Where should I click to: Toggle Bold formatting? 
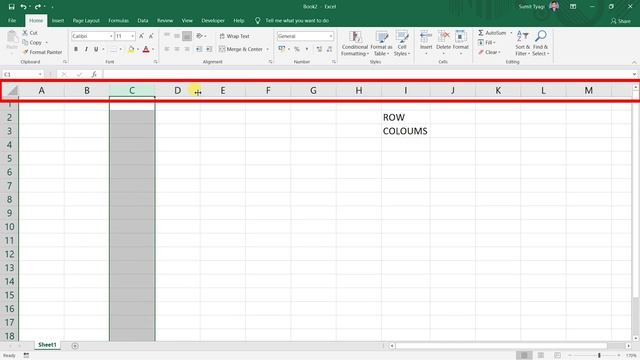click(76, 49)
